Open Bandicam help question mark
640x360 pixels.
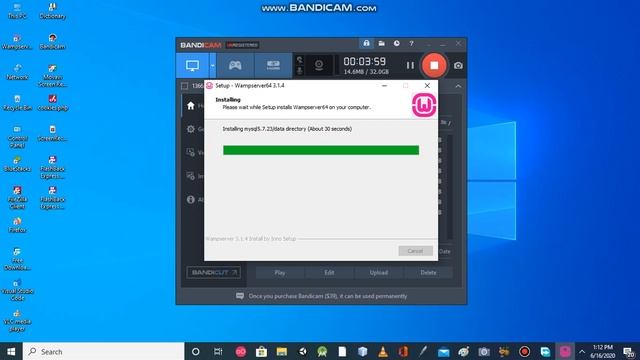[x=411, y=43]
